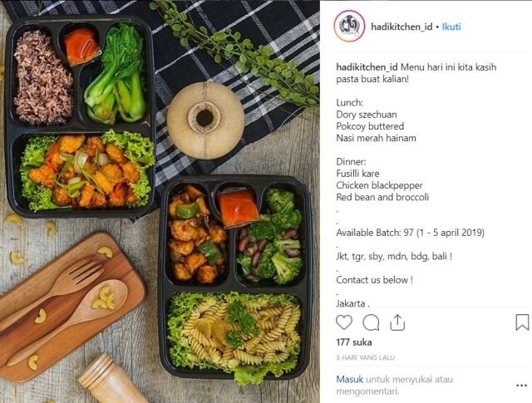This screenshot has height=403, width=532.
Task: Open more options via three dots
Action: click(x=521, y=386)
